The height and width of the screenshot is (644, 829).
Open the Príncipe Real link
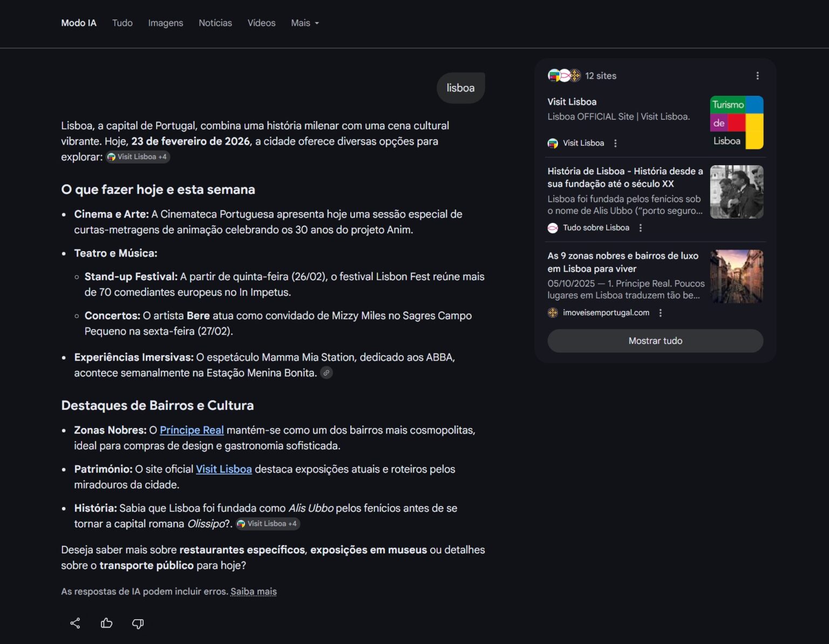(192, 430)
